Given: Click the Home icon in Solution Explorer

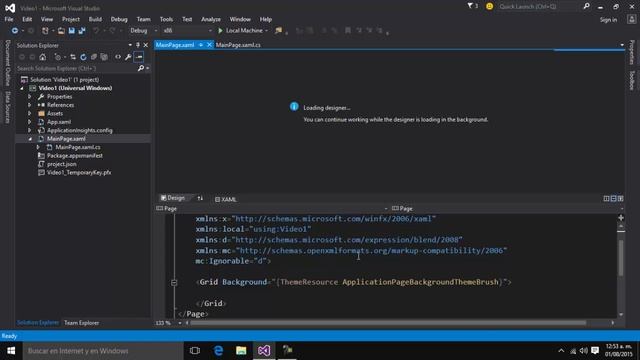Looking at the screenshot, I should [42, 57].
